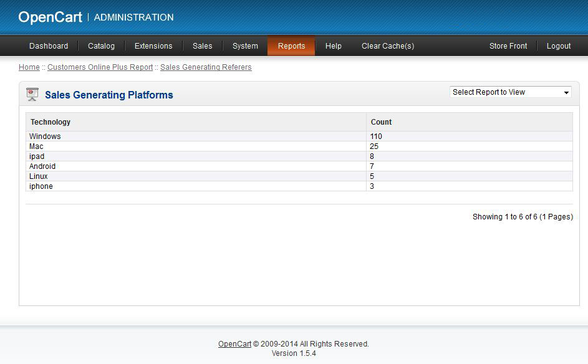Select the Linux technology cell
Viewport: 588px width, 364px height.
tap(196, 176)
